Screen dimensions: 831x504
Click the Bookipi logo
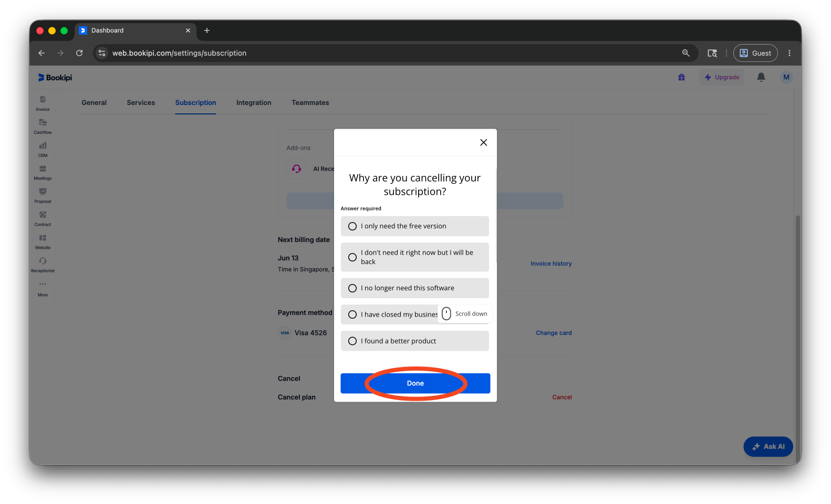click(x=55, y=78)
